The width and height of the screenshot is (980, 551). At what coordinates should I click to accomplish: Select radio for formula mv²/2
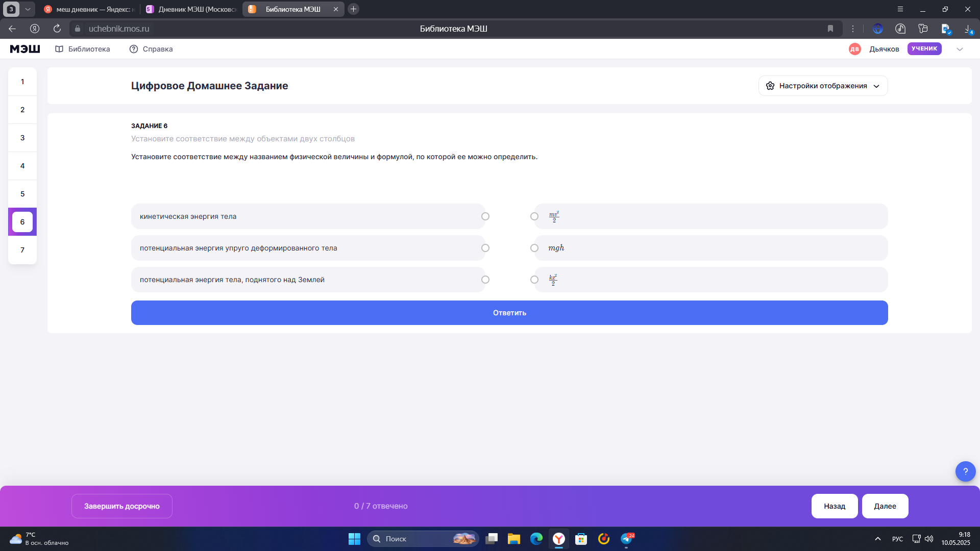click(x=534, y=216)
